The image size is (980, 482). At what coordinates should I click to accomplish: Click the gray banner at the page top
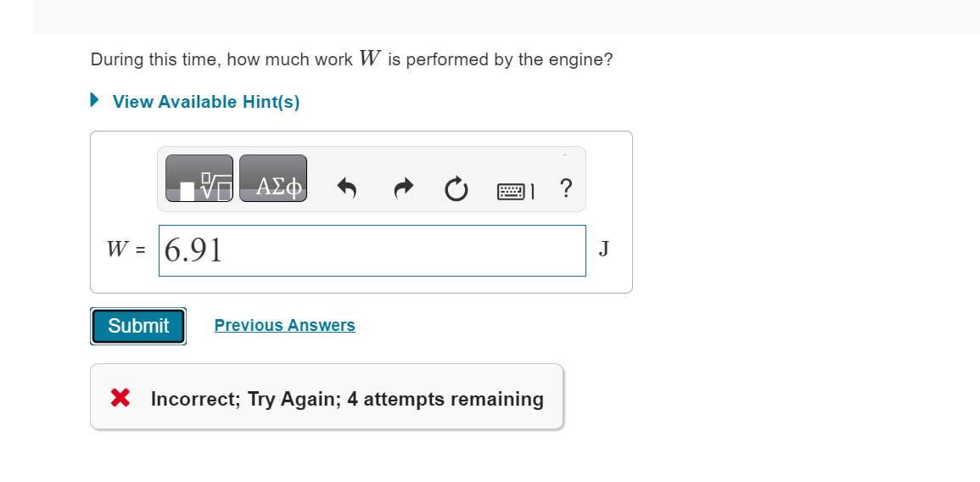(507, 17)
